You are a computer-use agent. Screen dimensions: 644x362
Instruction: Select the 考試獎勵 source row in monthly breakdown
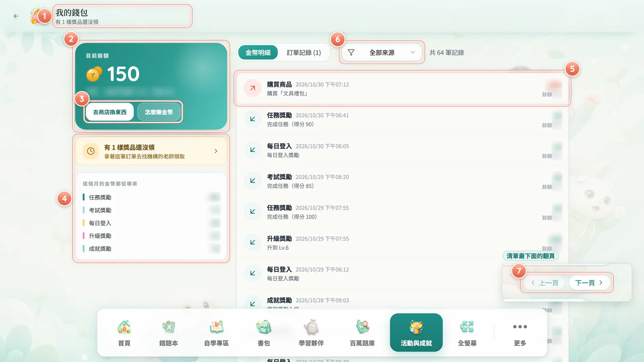(x=151, y=210)
